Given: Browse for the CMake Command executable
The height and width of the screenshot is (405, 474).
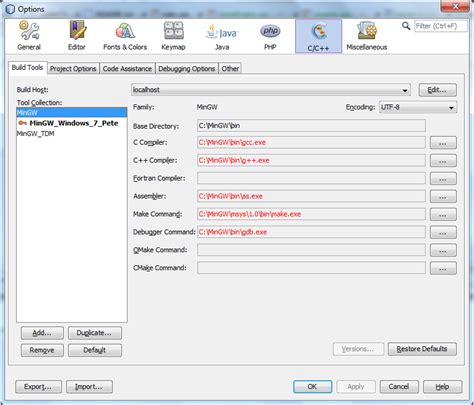Looking at the screenshot, I should pos(443,268).
